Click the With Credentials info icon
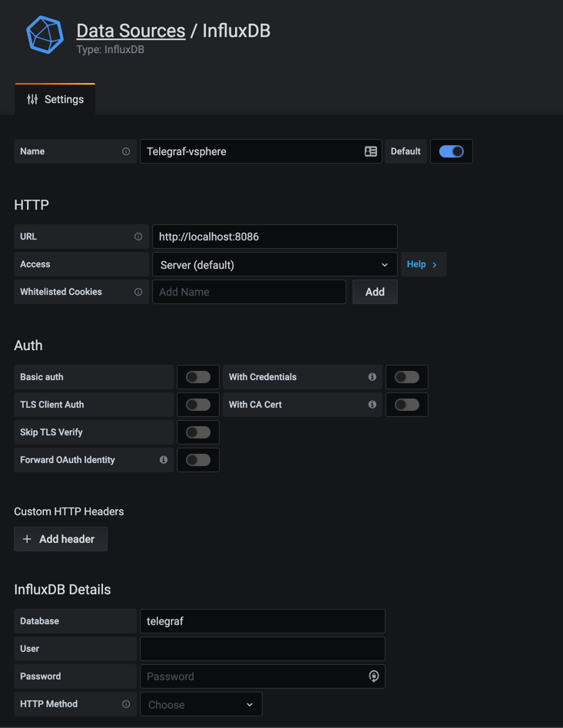This screenshot has width=563, height=728. 372,377
